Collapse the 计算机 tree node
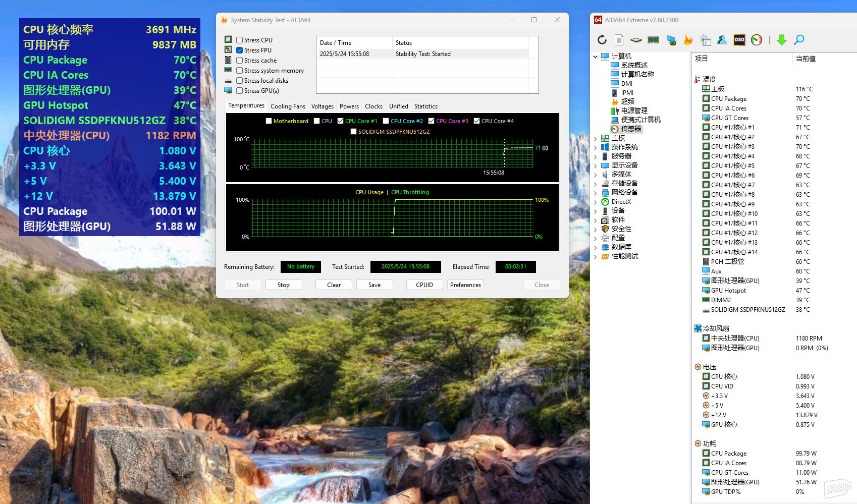This screenshot has height=504, width=857. 596,57
